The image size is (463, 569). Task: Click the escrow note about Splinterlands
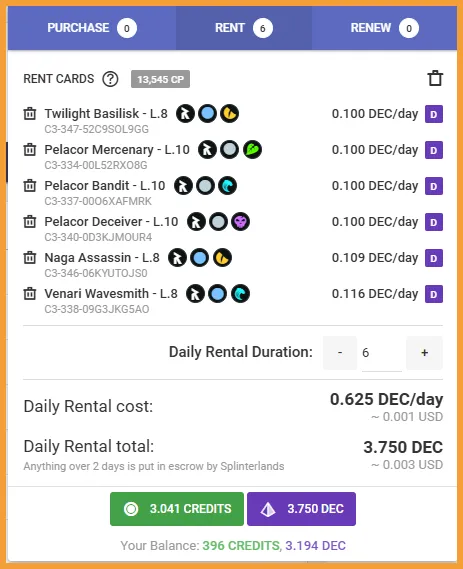point(154,466)
